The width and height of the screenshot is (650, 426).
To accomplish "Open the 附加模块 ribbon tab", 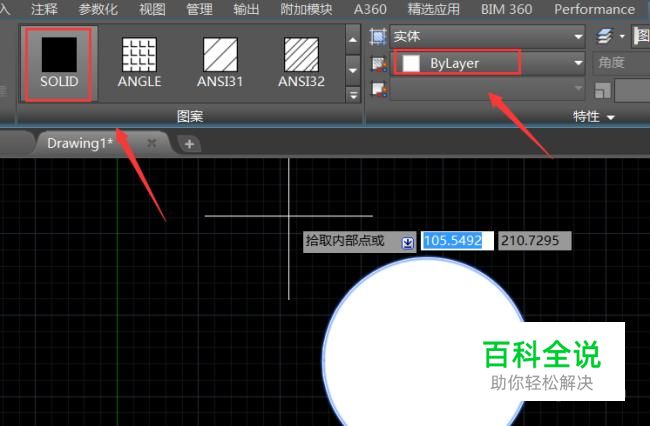I will click(306, 9).
